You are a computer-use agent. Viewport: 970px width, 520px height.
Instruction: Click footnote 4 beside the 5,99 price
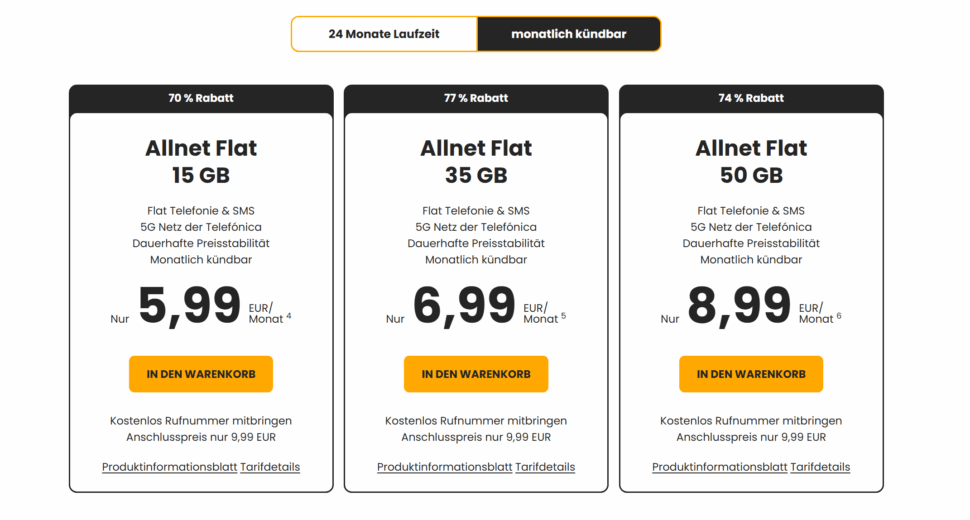(x=288, y=317)
